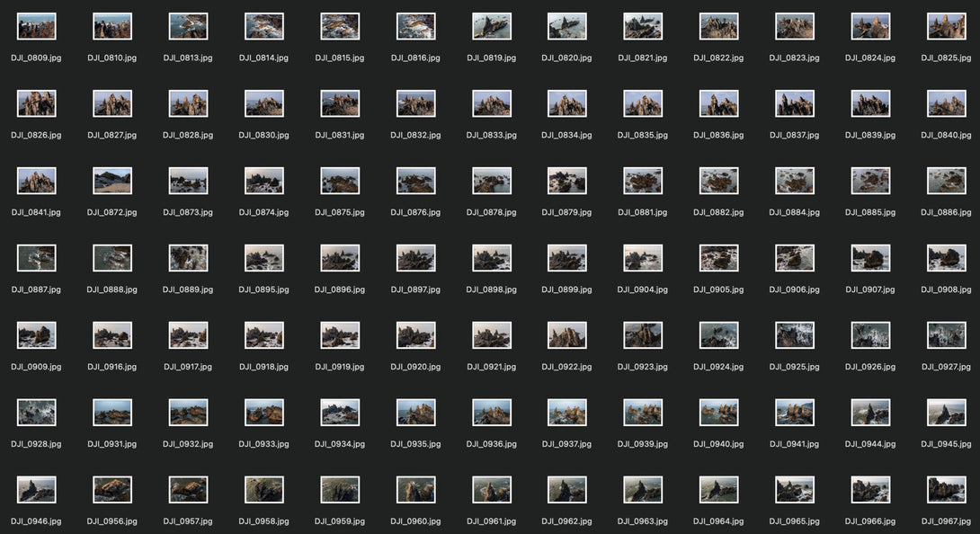The image size is (980, 534).
Task: Click the DJI_0840.jpg thumbnail
Action: point(946,103)
